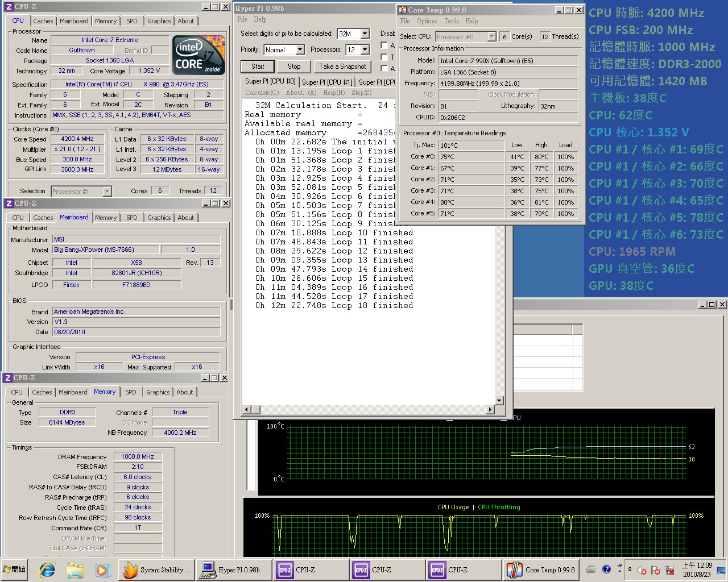Click the Core Temp title bar thermometer icon
Image resolution: width=728 pixels, height=582 pixels.
tap(403, 10)
